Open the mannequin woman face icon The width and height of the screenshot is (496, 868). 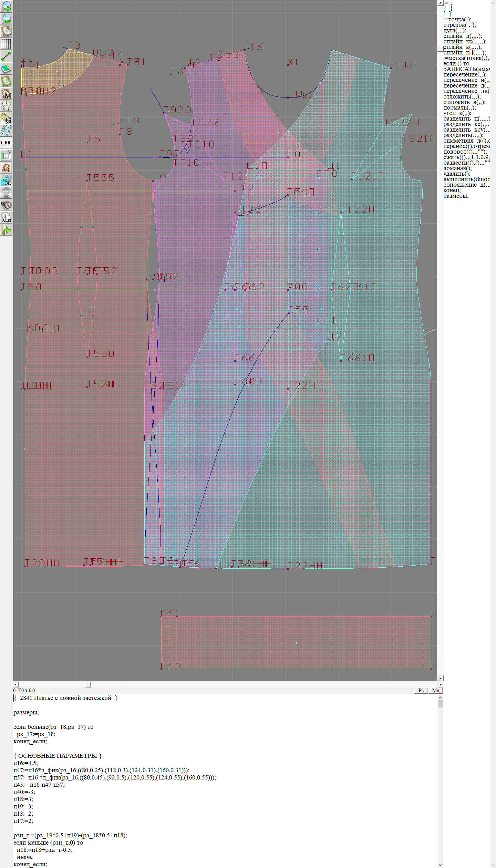point(6,168)
